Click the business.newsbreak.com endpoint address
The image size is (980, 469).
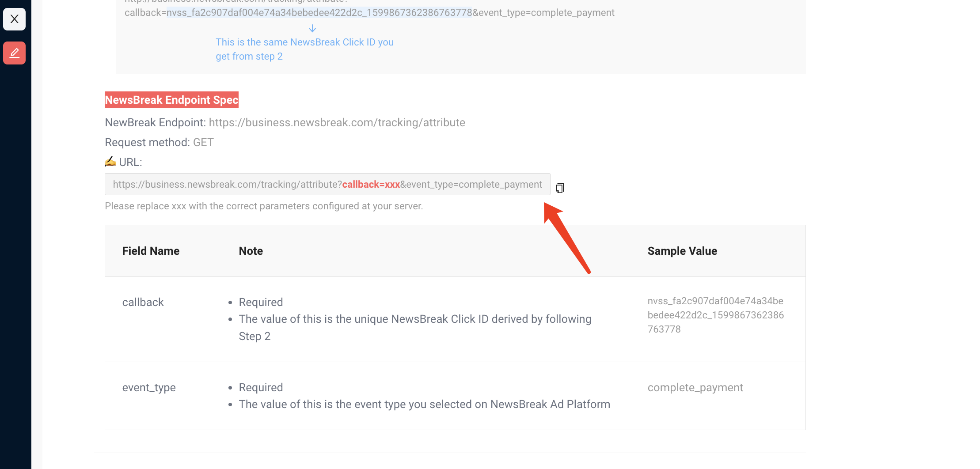pyautogui.click(x=337, y=122)
